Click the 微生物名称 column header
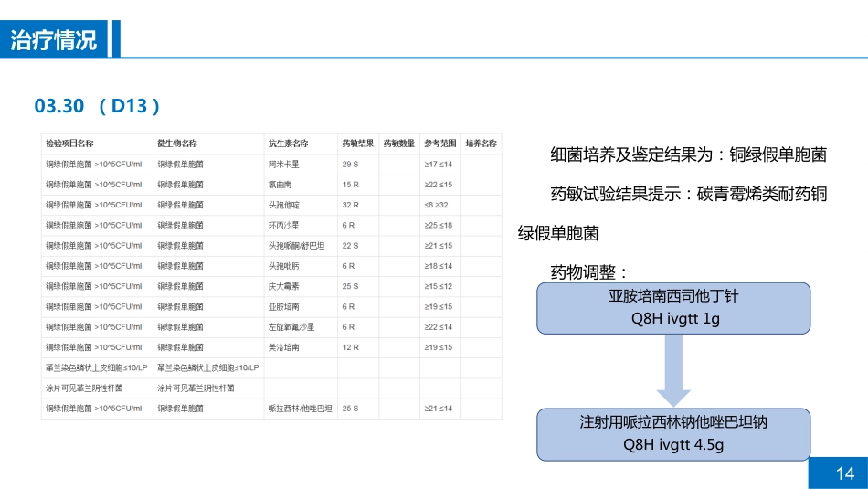 [177, 144]
